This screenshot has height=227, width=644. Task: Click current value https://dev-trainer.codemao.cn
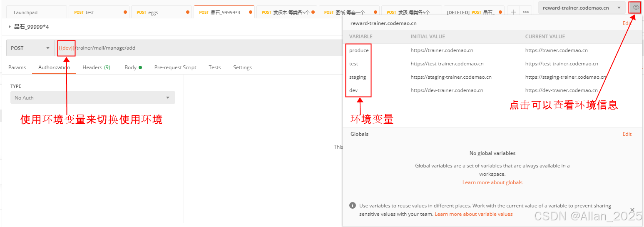(x=562, y=90)
